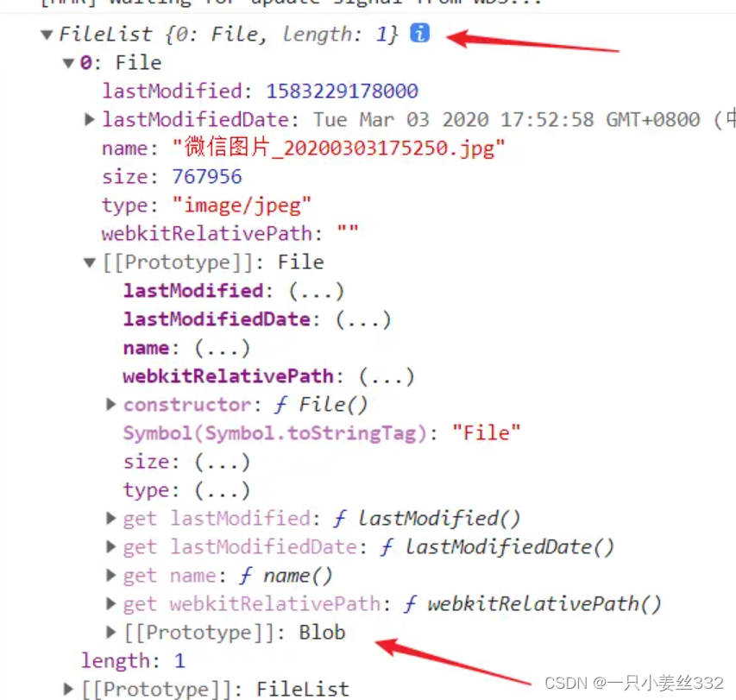This screenshot has height=700, width=736.
Task: Invoke the lastModified (...) getter value
Action: [x=317, y=291]
